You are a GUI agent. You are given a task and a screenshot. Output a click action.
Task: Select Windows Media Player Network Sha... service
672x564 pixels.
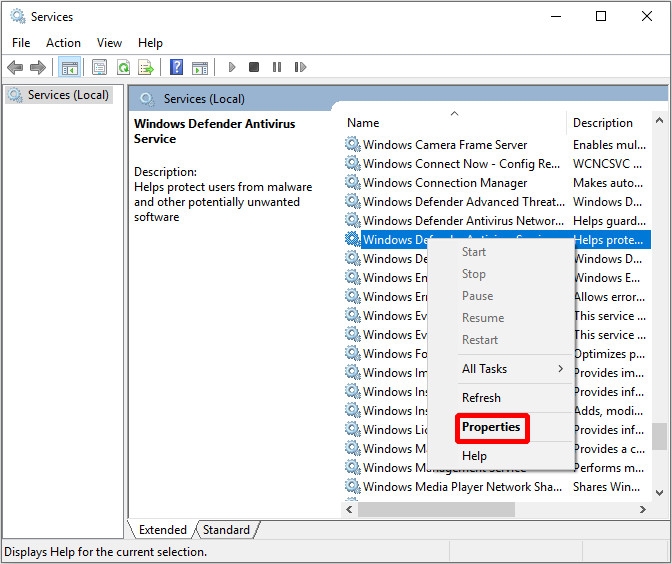tap(462, 487)
